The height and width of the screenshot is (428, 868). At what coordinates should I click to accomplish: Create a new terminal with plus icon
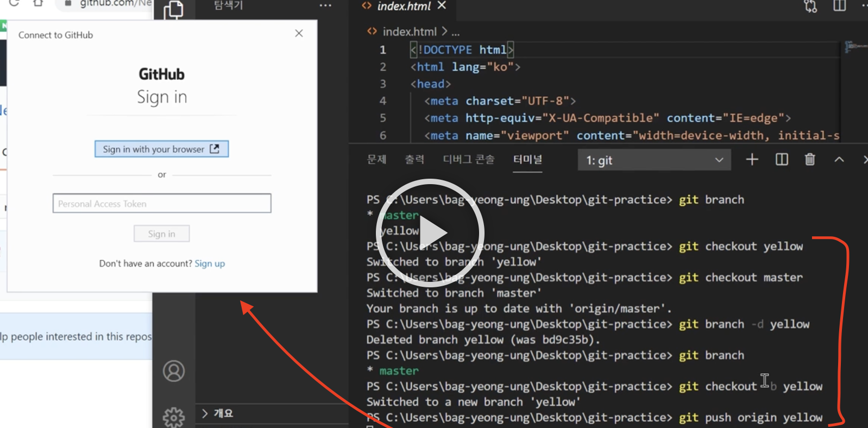click(752, 159)
